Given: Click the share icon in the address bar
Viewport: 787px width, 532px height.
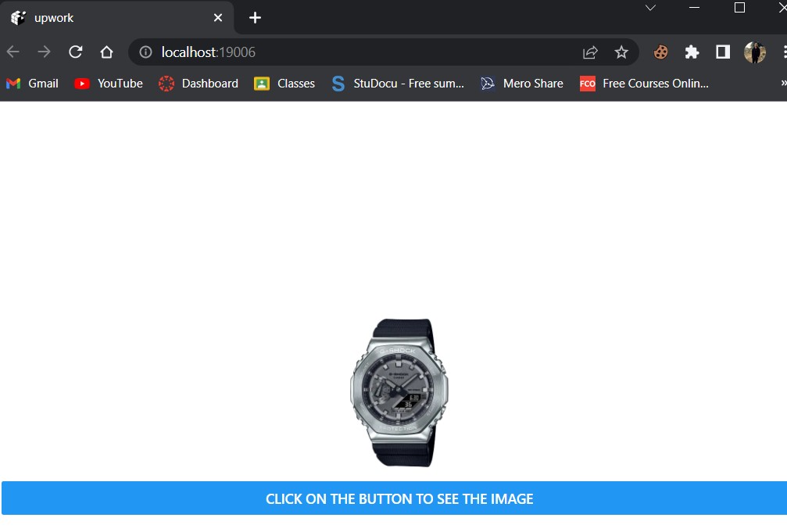Looking at the screenshot, I should [590, 52].
